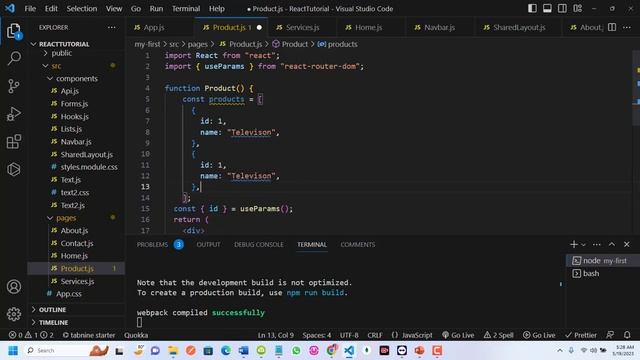Open Customize Layout icon in title bar
The height and width of the screenshot is (360, 640).
pyautogui.click(x=578, y=8)
